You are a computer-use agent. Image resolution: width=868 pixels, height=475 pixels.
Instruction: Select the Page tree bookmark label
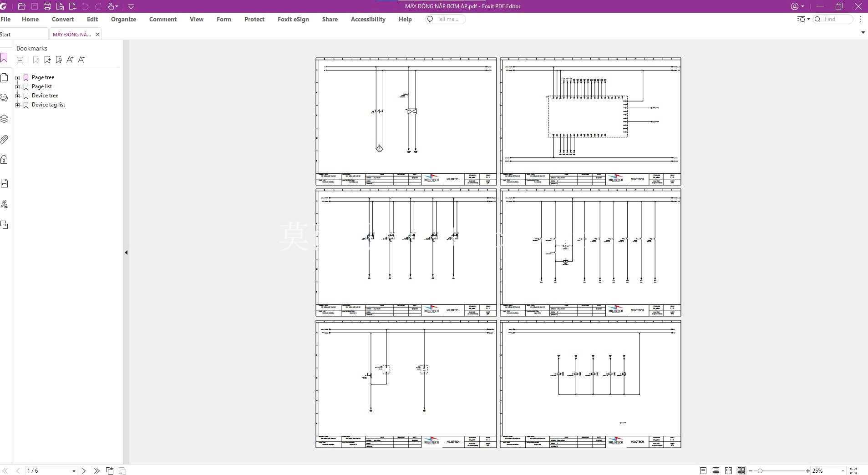(x=43, y=77)
